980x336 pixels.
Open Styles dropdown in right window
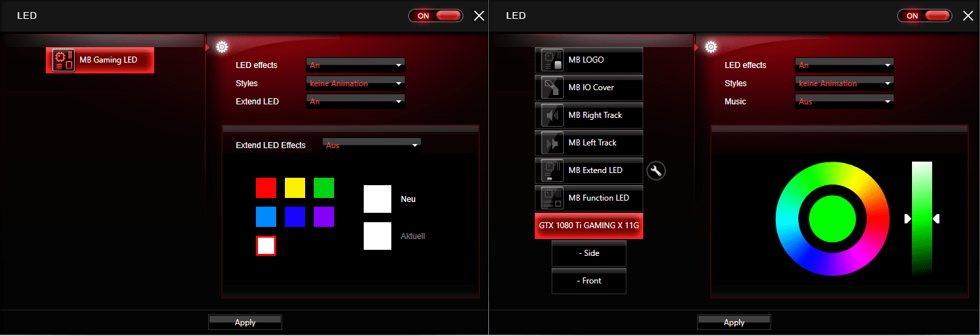pos(845,83)
